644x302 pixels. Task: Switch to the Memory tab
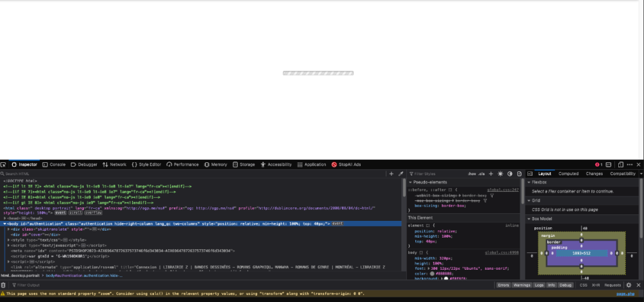pyautogui.click(x=215, y=164)
